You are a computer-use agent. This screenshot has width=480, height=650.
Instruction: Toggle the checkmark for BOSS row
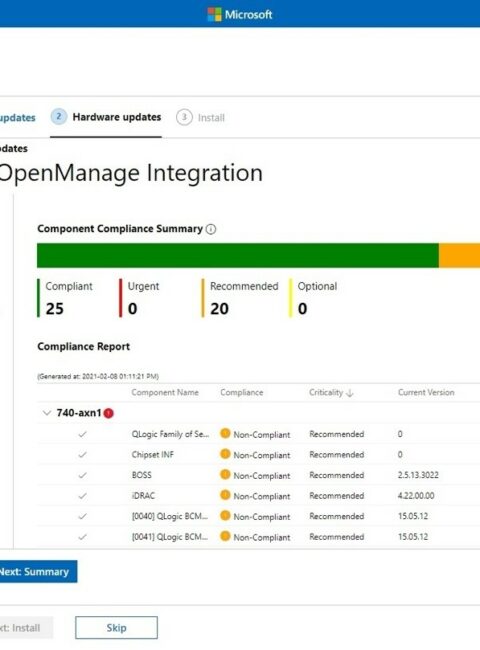coord(82,475)
